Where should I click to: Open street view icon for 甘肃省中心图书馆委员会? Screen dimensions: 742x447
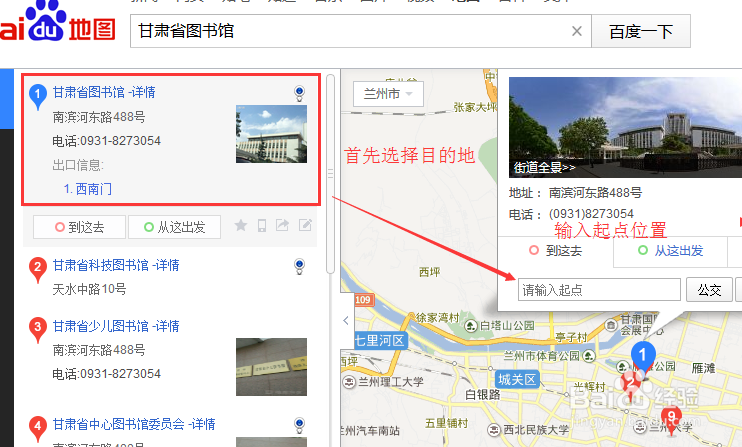pos(299,425)
